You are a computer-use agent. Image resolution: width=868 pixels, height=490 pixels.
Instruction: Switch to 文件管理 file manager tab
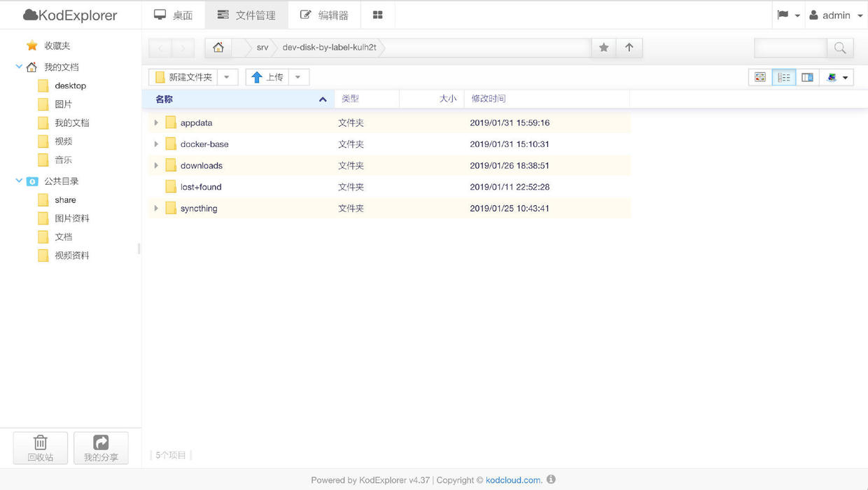(x=246, y=15)
